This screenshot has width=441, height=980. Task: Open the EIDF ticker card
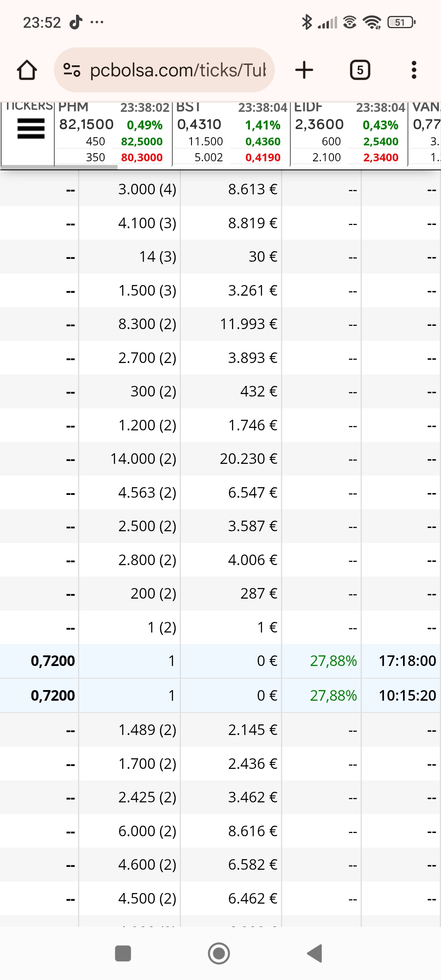349,133
